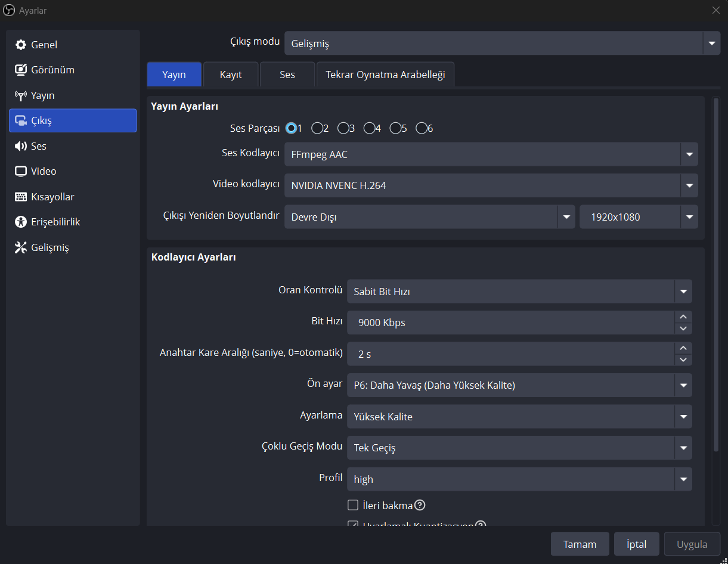The width and height of the screenshot is (728, 564).
Task: Switch to the Ses output tab
Action: pyautogui.click(x=287, y=75)
